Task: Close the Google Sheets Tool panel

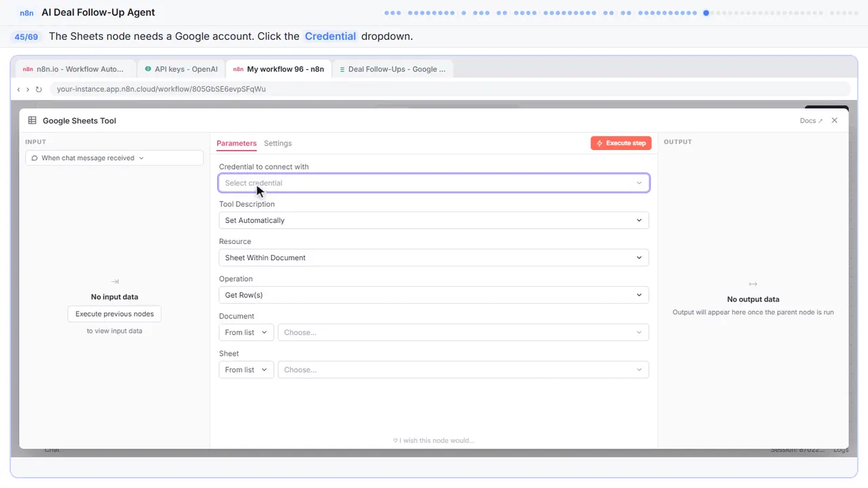Action: coord(835,121)
